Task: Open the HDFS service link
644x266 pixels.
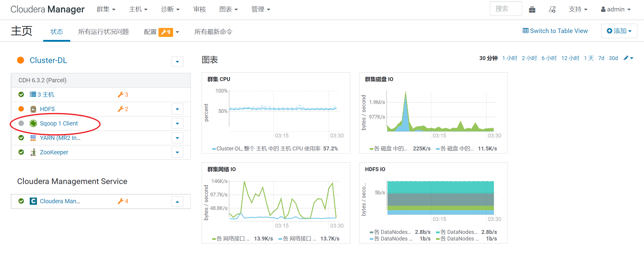Action: point(47,109)
